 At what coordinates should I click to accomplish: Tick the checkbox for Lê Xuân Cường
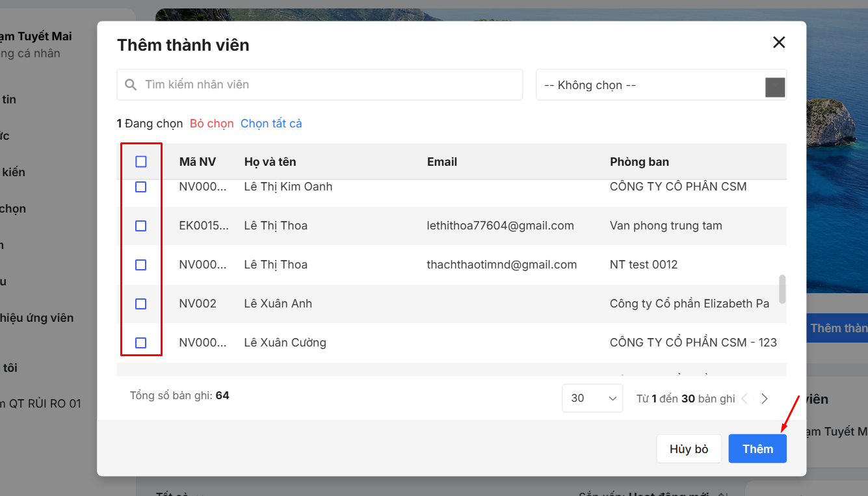pos(141,343)
